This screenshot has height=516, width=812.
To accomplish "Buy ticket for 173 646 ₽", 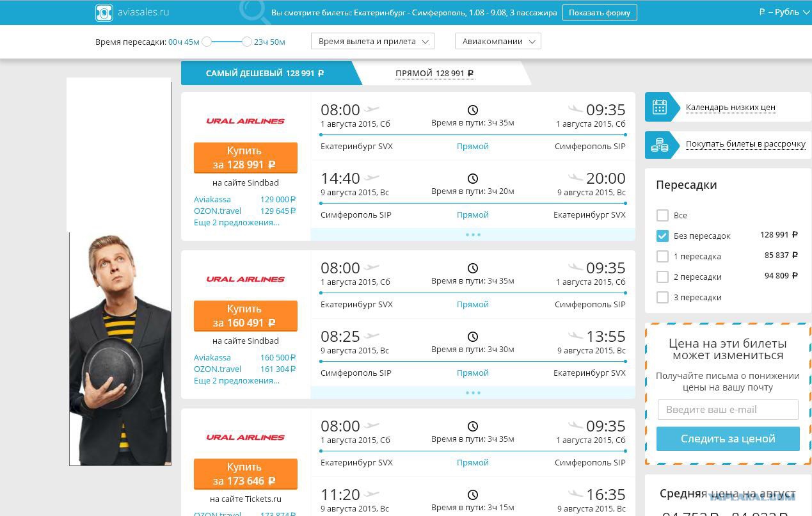I will (246, 474).
